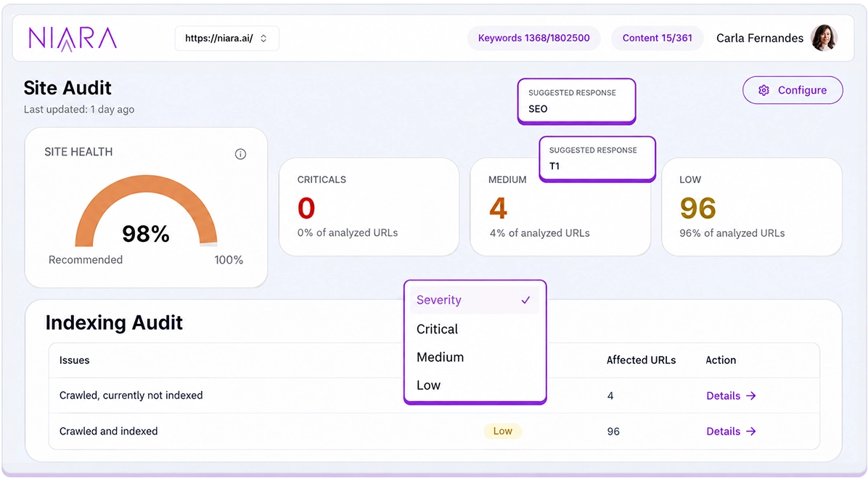Select Medium in severity dropdown

click(475, 357)
